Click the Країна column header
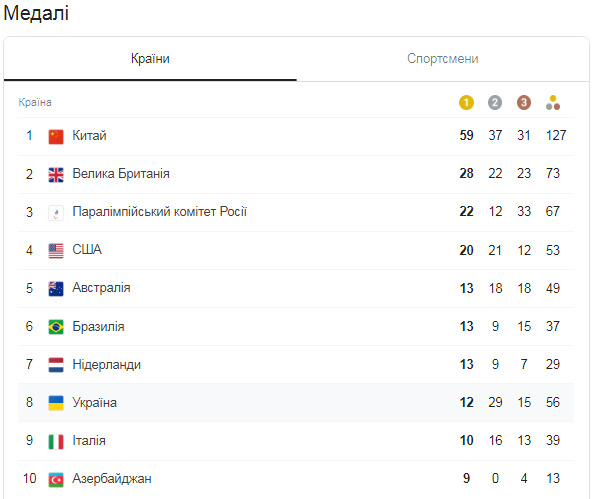600x499 pixels. click(x=35, y=102)
